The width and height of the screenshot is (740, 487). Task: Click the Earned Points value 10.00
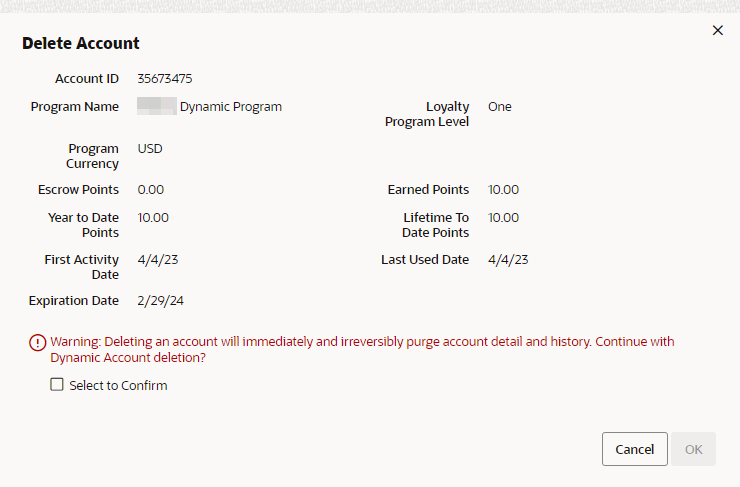[503, 190]
